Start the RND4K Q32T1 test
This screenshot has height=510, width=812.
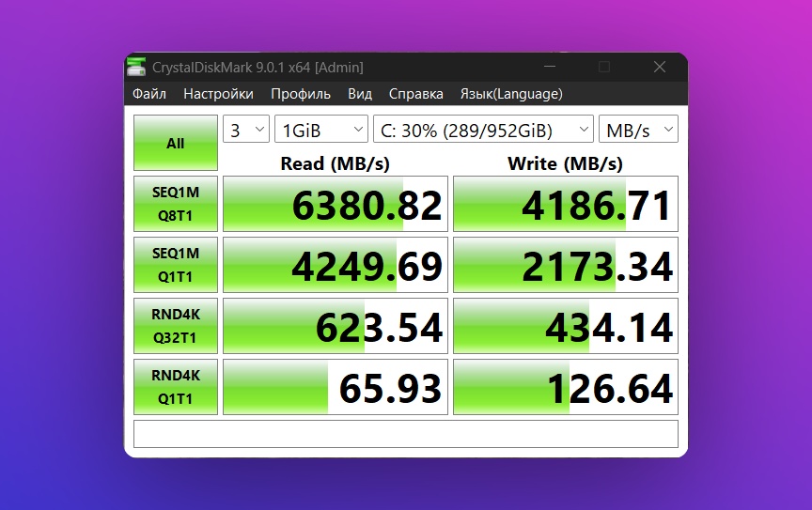click(176, 326)
